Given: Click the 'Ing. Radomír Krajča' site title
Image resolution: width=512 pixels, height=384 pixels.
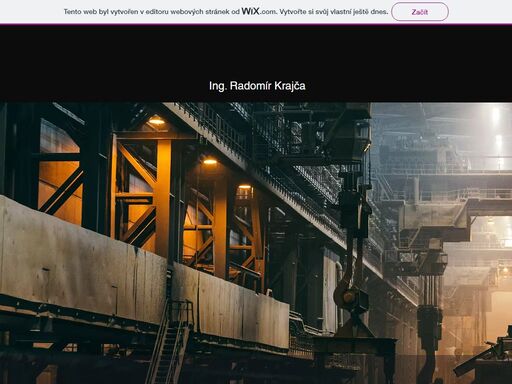Looking at the screenshot, I should pos(257,86).
